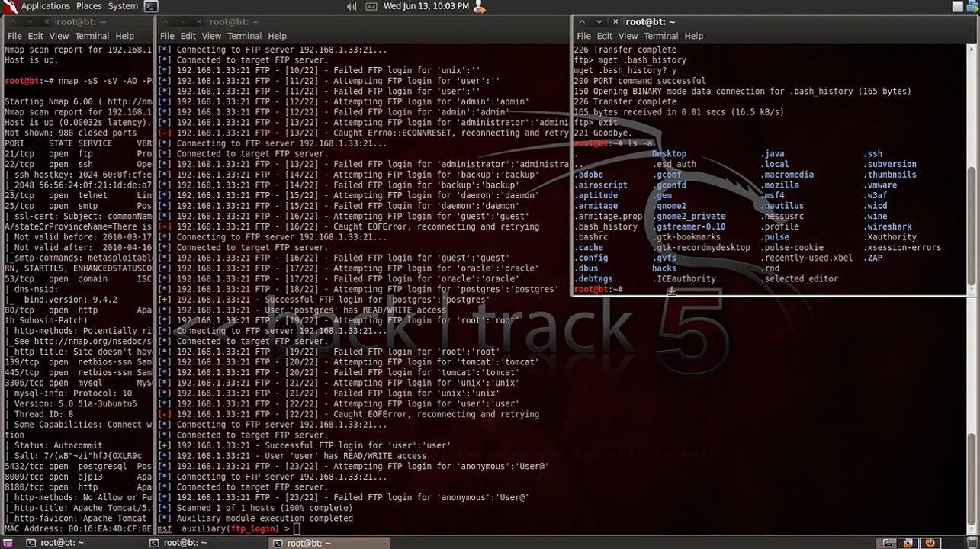980x549 pixels.
Task: Open View menu of the ftp terminal
Action: 628,36
